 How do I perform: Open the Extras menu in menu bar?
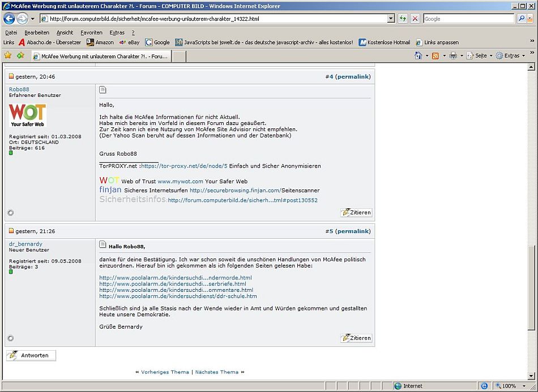[117, 33]
